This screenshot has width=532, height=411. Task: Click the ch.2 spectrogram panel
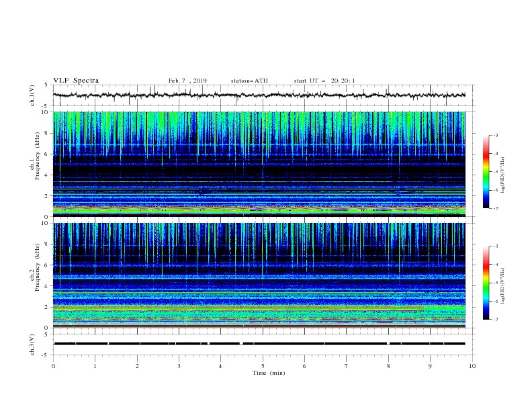[259, 275]
